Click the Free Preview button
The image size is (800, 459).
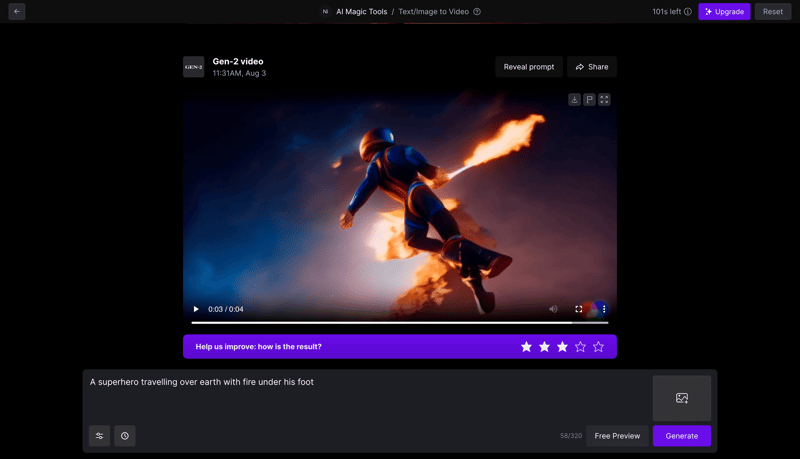617,436
